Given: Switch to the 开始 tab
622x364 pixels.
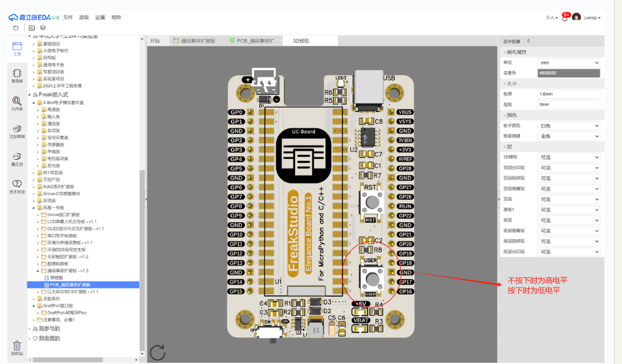Looking at the screenshot, I should point(155,41).
